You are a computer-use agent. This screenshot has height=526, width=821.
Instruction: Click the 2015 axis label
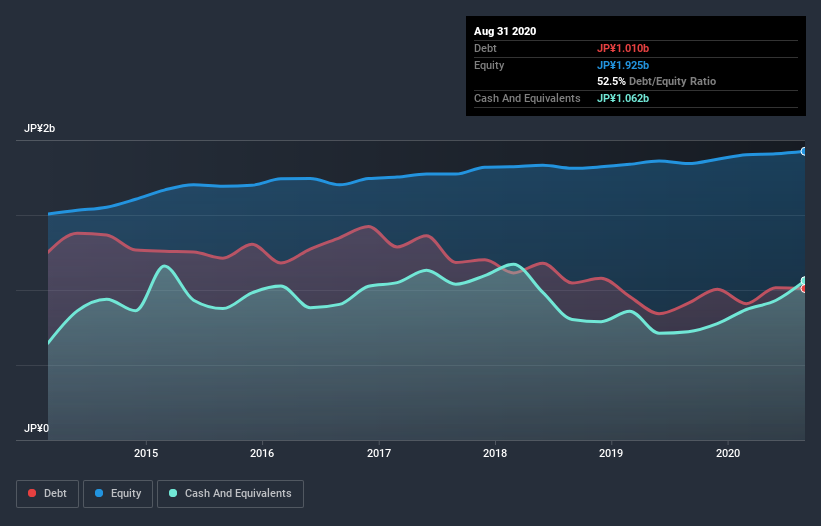click(x=146, y=453)
